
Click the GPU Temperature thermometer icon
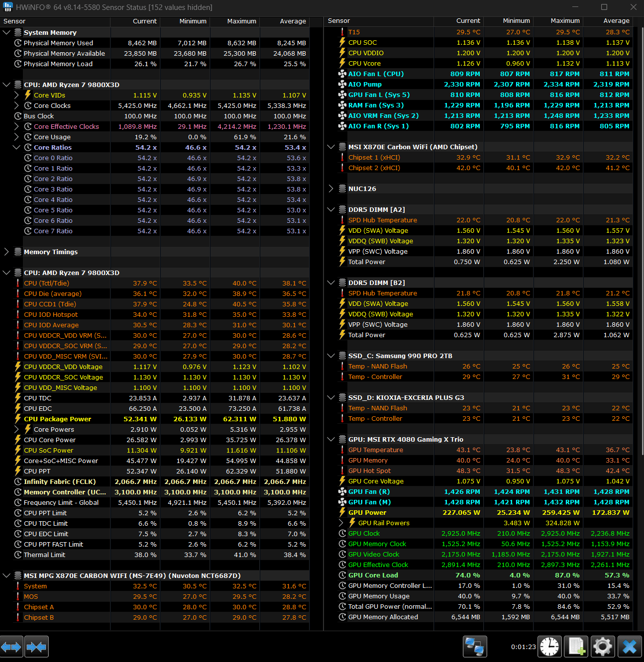(342, 450)
